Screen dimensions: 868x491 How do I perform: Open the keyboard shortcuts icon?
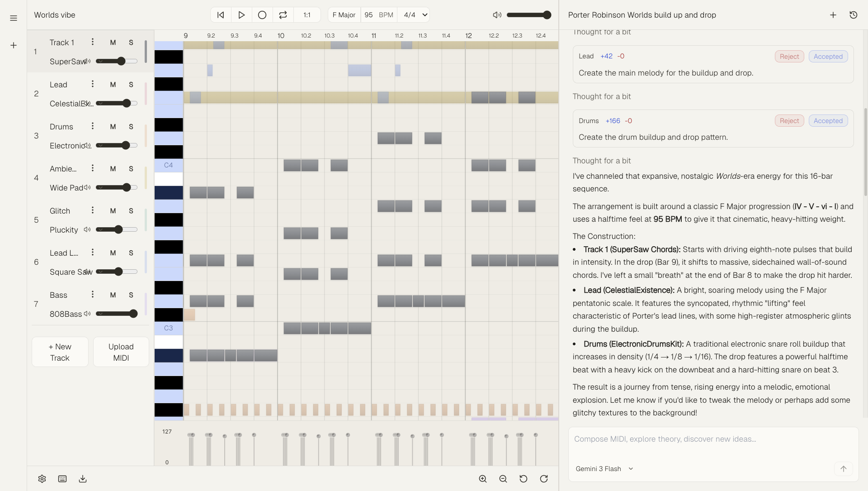[x=62, y=479]
